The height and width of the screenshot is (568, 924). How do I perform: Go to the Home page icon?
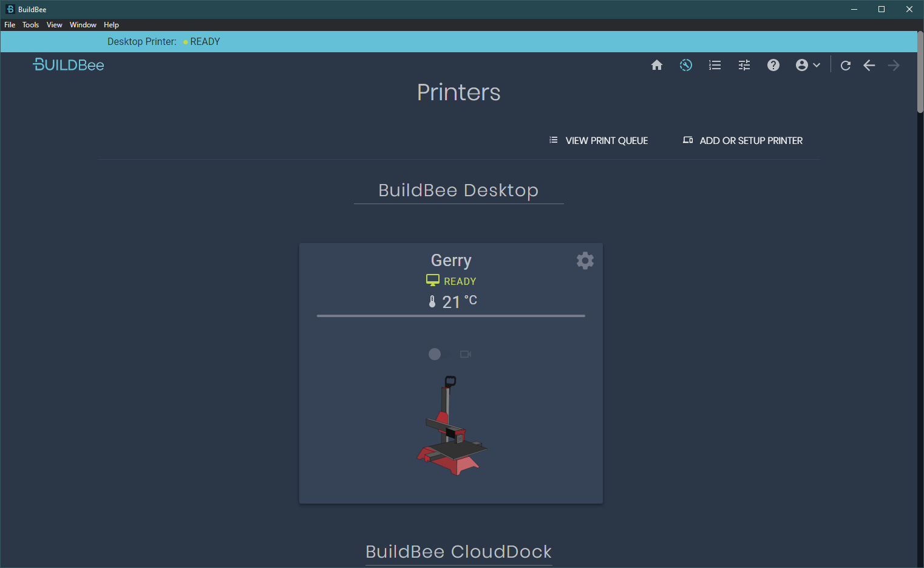[x=657, y=65]
